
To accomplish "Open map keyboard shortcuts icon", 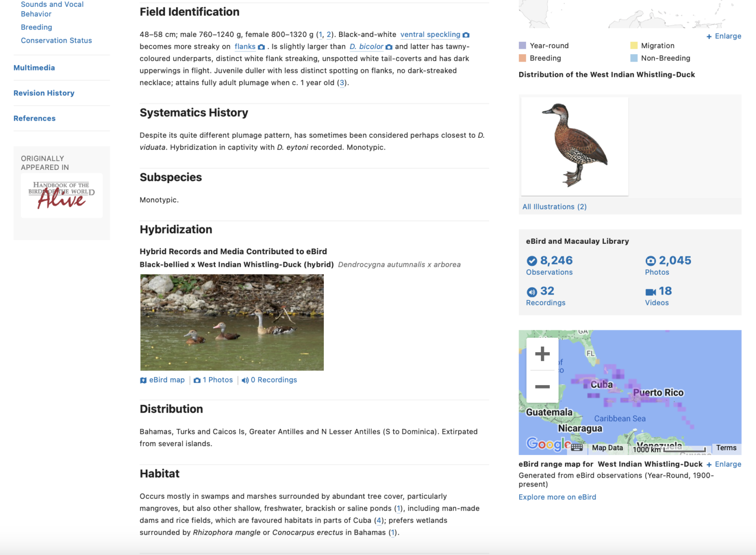I will coord(577,448).
